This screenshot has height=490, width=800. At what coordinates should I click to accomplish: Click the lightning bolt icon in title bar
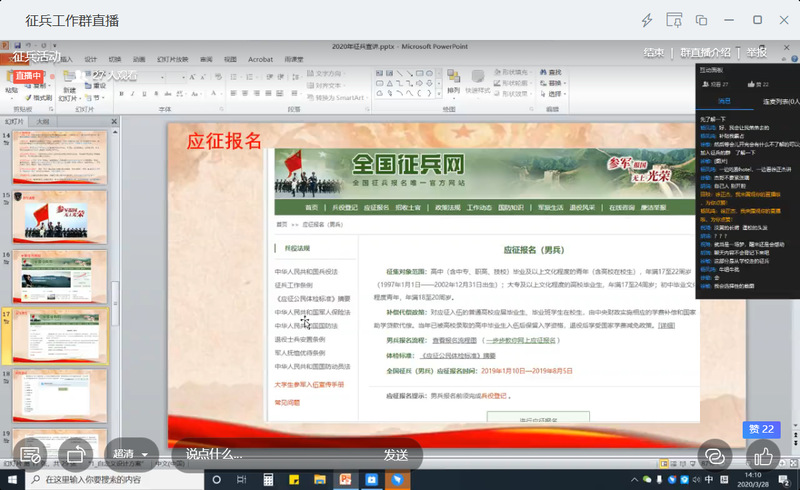click(648, 20)
